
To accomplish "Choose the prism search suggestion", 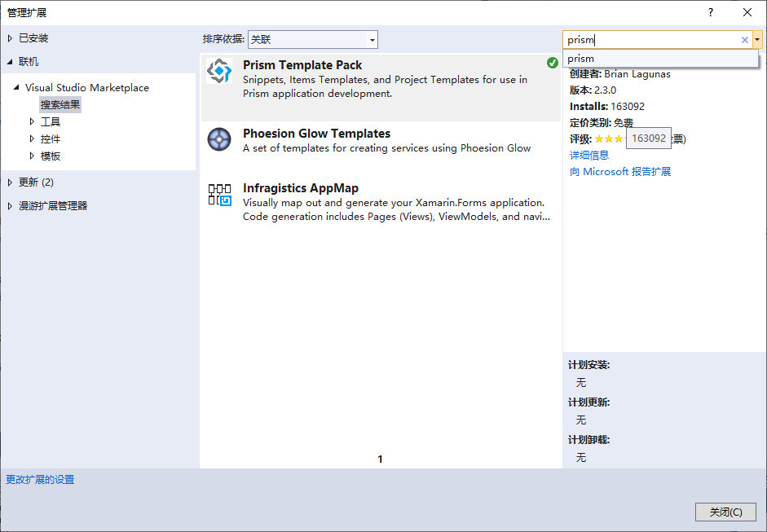I will pos(660,58).
